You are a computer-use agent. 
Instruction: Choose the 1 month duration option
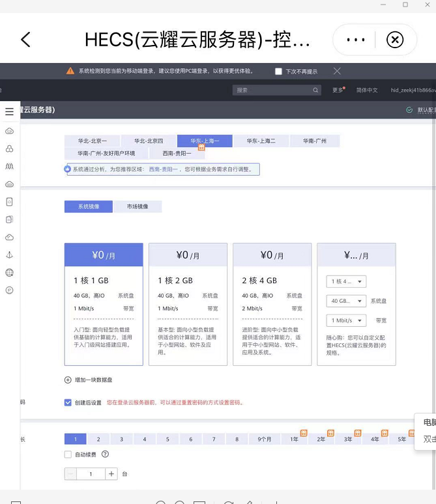click(x=76, y=439)
